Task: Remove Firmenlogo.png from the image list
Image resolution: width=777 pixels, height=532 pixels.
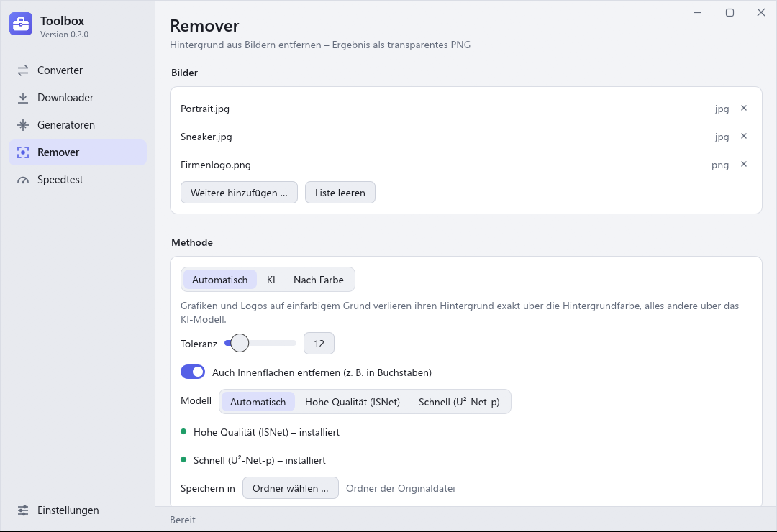Action: pos(744,164)
